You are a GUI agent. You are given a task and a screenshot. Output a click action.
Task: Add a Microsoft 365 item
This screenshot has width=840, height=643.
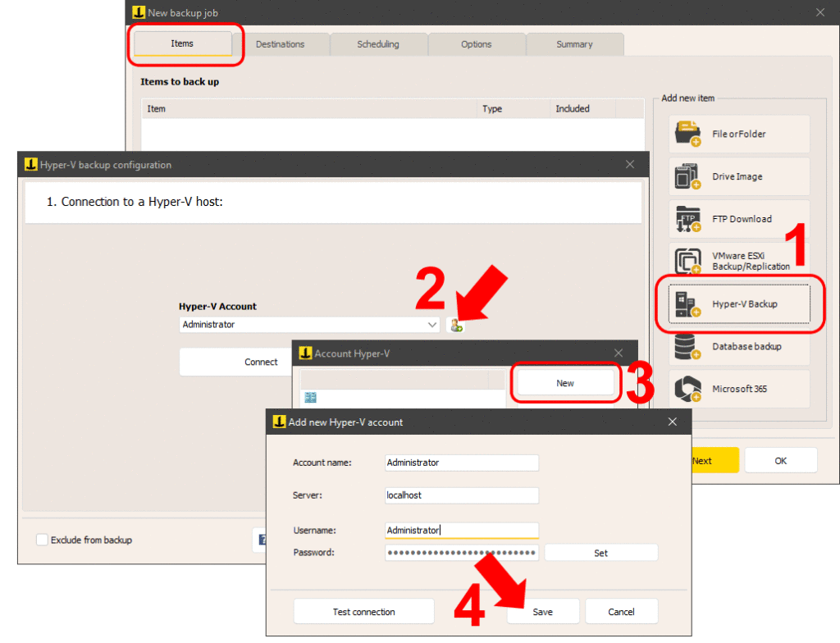(739, 389)
